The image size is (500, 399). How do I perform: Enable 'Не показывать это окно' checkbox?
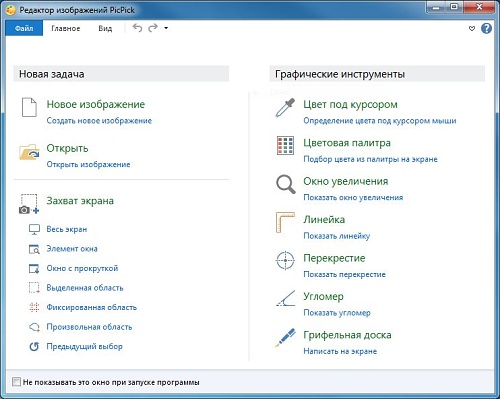[x=16, y=382]
